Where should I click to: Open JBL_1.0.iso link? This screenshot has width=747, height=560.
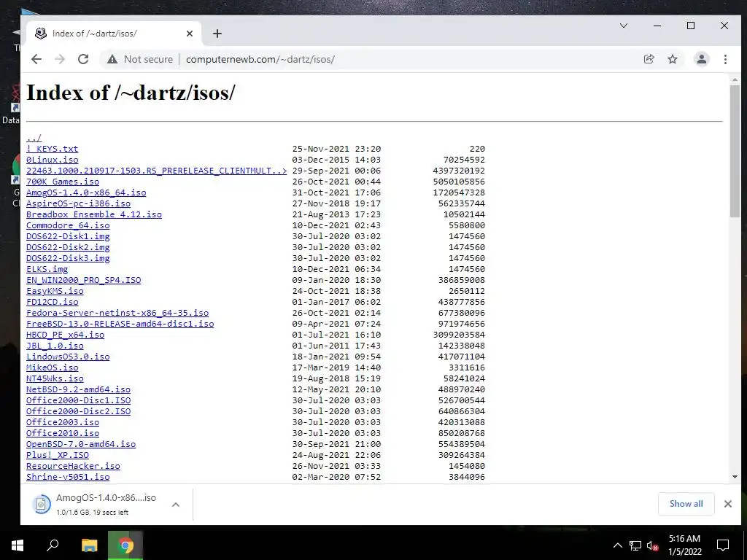(x=55, y=346)
